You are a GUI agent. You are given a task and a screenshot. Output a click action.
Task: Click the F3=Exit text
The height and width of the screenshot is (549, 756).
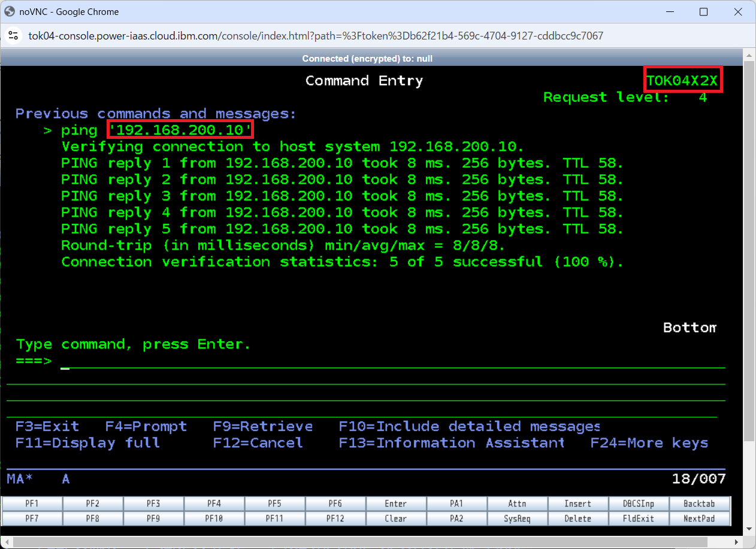[x=47, y=426]
